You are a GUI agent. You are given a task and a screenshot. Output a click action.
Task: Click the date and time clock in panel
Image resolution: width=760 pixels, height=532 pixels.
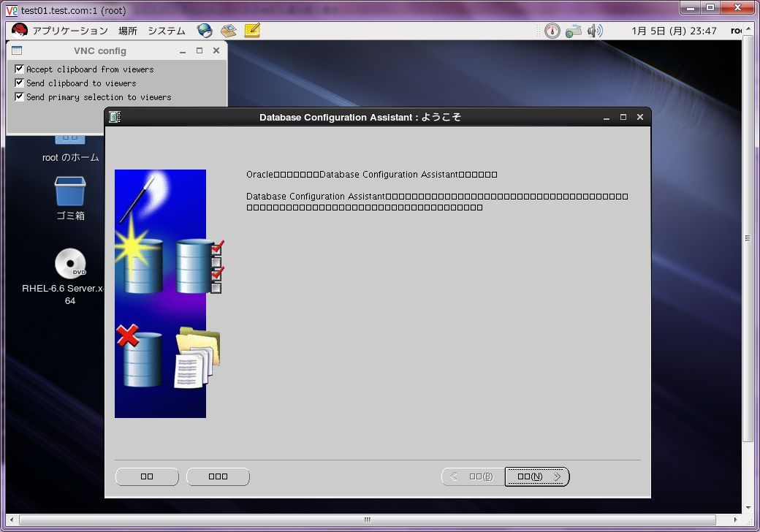coord(674,31)
